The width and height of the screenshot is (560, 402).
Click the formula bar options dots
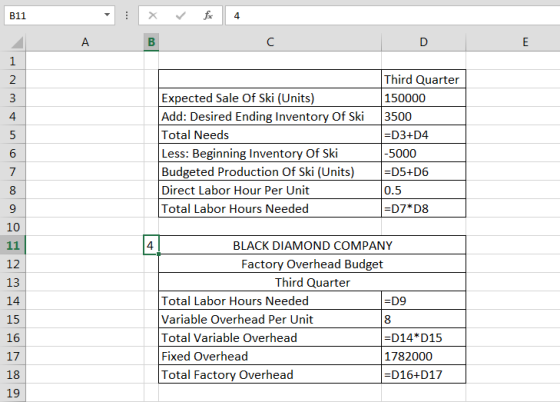(x=126, y=15)
